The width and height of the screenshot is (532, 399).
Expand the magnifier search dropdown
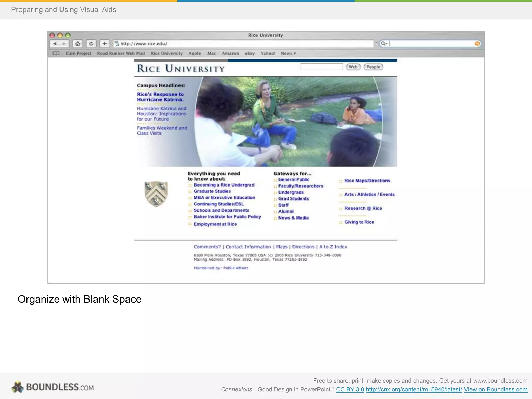tap(384, 44)
